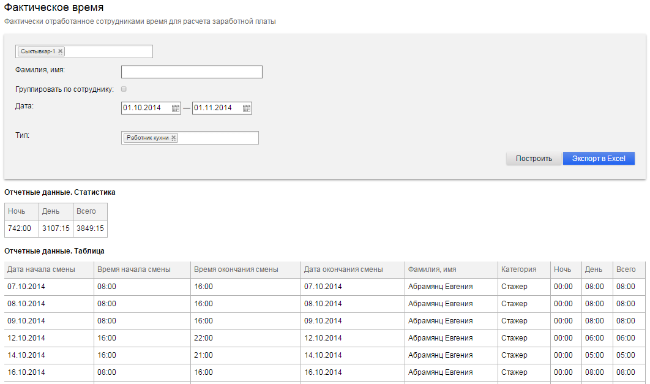650x384 pixels.
Task: Select Всего value 05:00 in 14.10.2014 row
Action: [x=626, y=355]
